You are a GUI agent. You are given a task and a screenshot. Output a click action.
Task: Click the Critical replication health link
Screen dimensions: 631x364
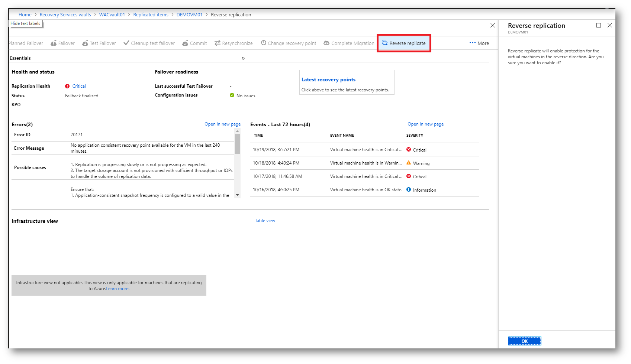[x=79, y=86]
